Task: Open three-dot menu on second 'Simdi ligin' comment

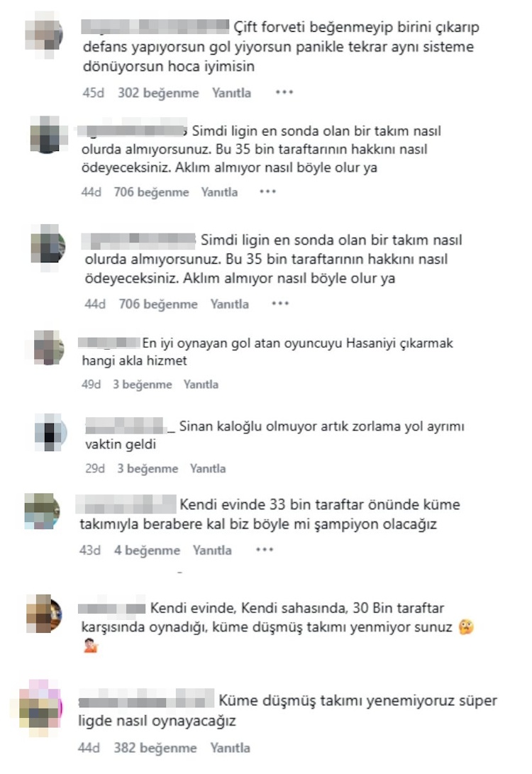Action: 279,304
